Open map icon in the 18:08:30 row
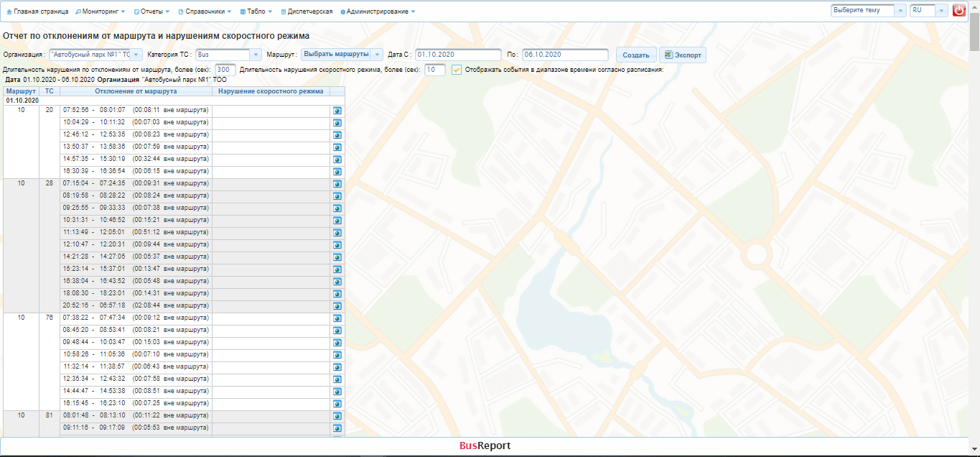This screenshot has height=457, width=980. (x=337, y=294)
